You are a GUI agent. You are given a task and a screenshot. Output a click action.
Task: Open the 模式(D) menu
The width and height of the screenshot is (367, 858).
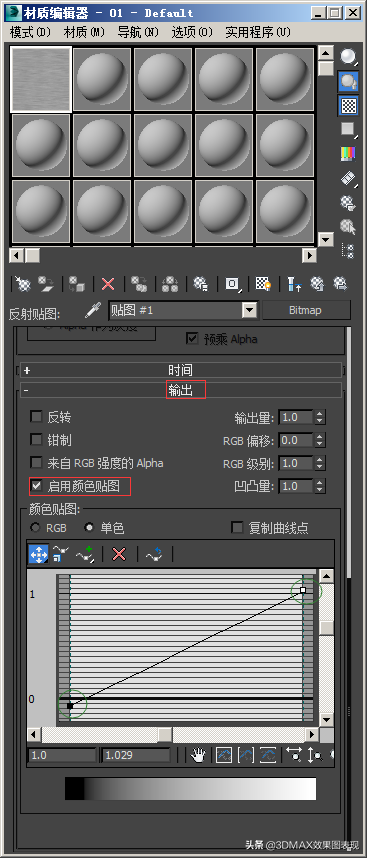pos(30,33)
